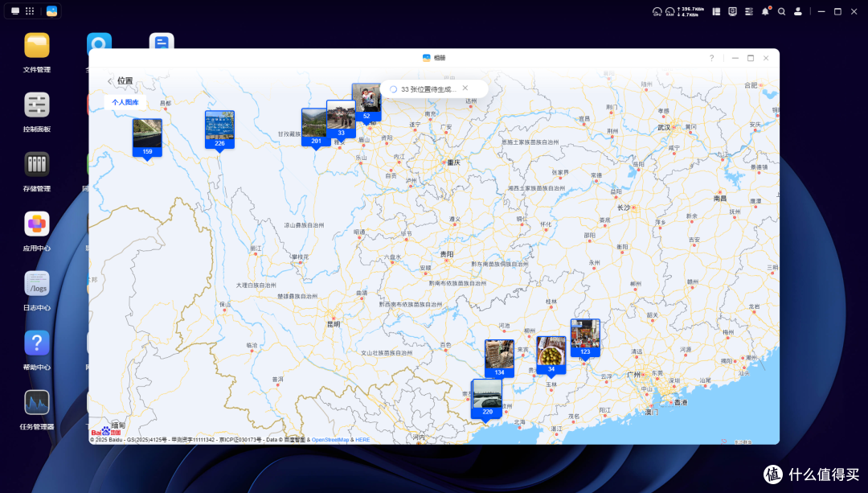Open the user account icon

(798, 11)
